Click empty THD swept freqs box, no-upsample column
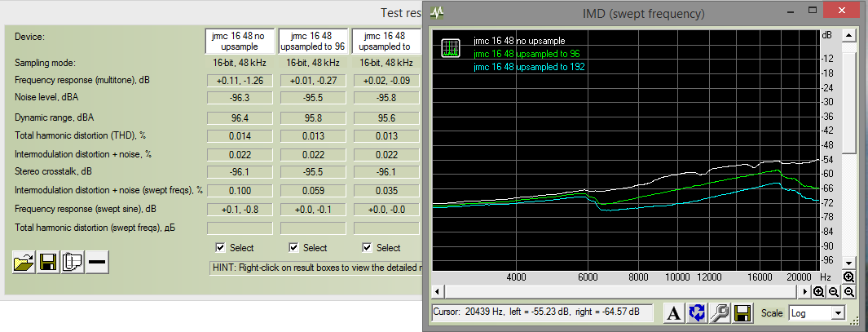 [x=240, y=228]
